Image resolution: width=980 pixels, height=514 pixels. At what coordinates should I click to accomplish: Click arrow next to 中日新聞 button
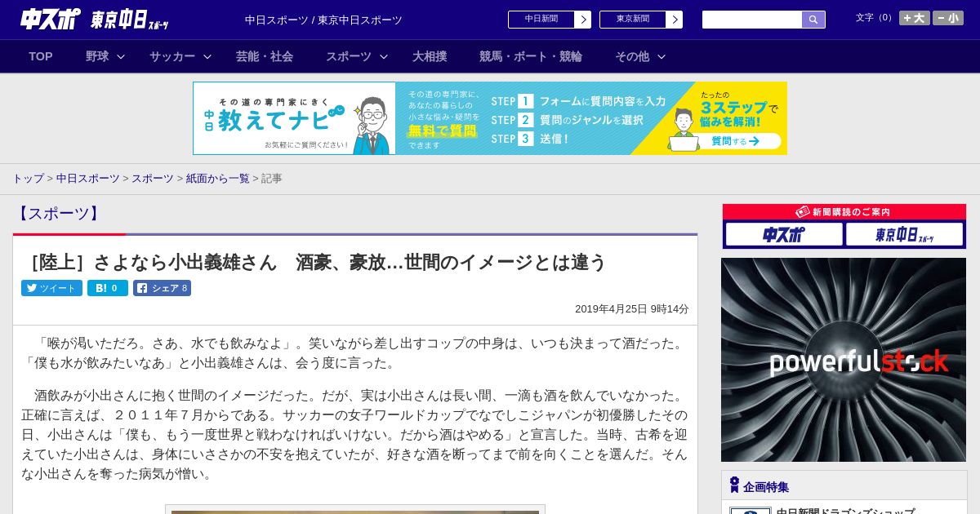pos(583,20)
